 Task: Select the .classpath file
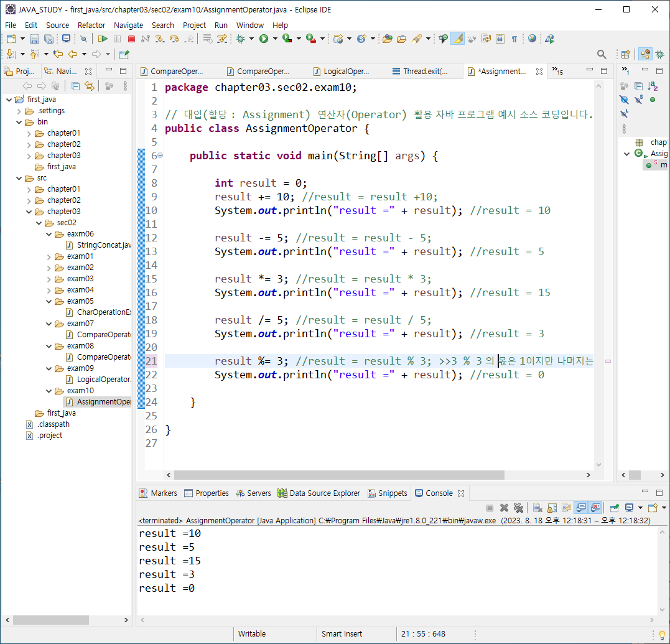click(48, 424)
